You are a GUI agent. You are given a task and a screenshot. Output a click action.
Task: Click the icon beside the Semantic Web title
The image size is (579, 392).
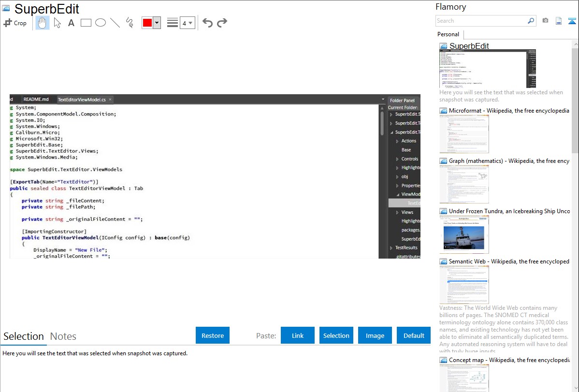pos(444,261)
